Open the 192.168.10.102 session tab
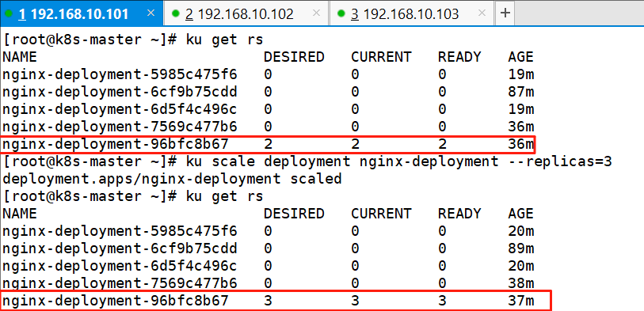The width and height of the screenshot is (644, 311). pyautogui.click(x=246, y=13)
